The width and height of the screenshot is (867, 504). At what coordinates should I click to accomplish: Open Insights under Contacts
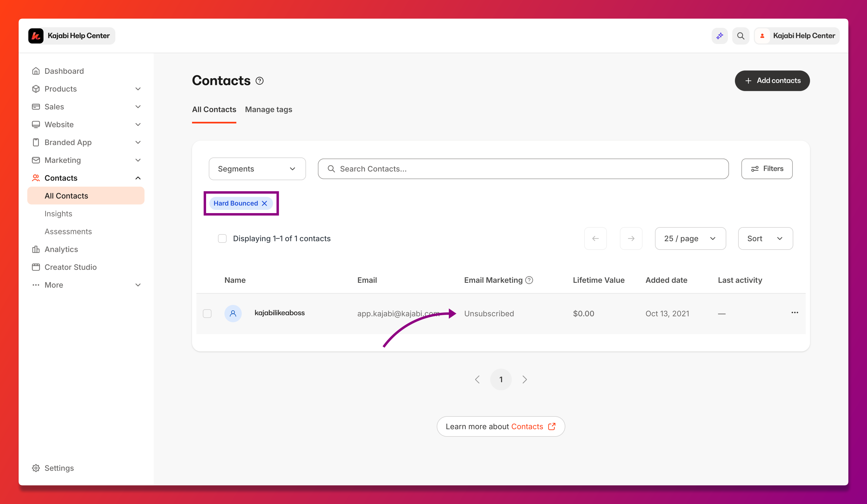point(58,214)
